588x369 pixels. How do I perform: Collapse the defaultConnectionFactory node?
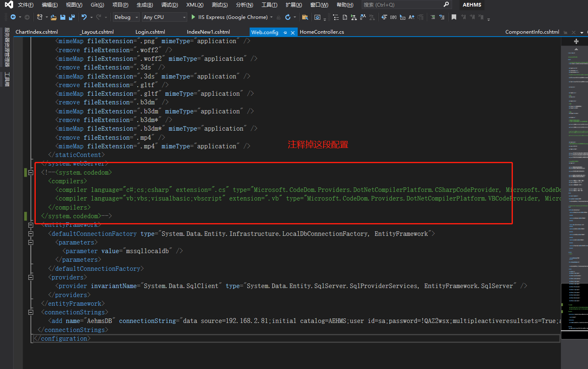tap(31, 234)
